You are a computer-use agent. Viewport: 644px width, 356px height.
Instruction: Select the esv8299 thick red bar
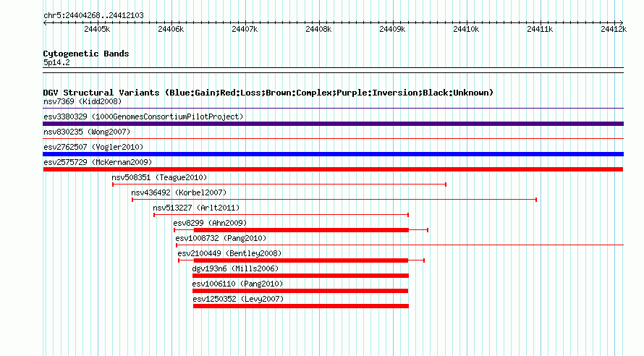pyautogui.click(x=301, y=230)
